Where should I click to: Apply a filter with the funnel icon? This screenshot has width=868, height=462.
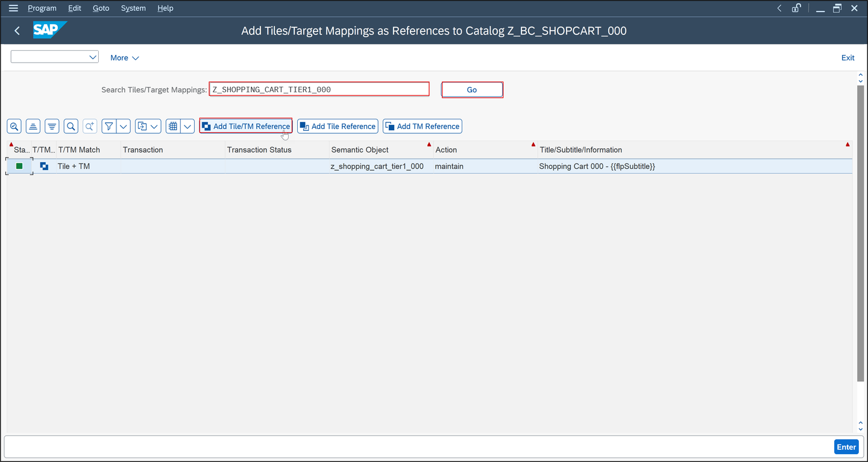tap(108, 126)
